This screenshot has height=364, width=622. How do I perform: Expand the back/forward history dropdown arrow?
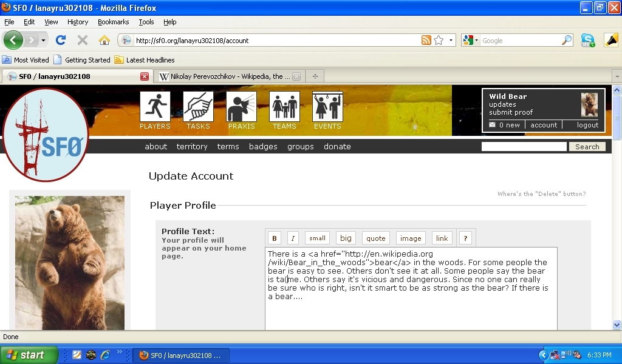click(43, 41)
